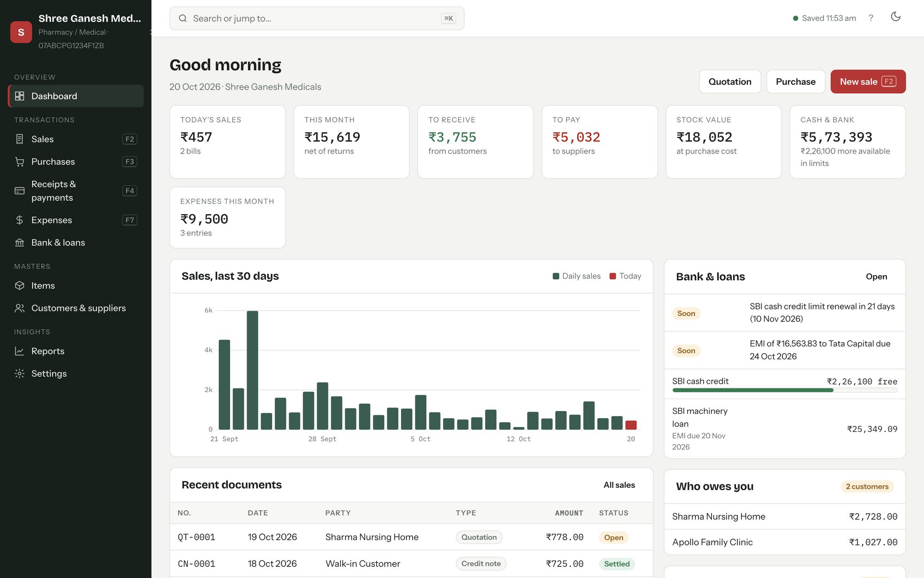The width and height of the screenshot is (924, 578).
Task: Click the Credit note type badge
Action: [x=481, y=564]
